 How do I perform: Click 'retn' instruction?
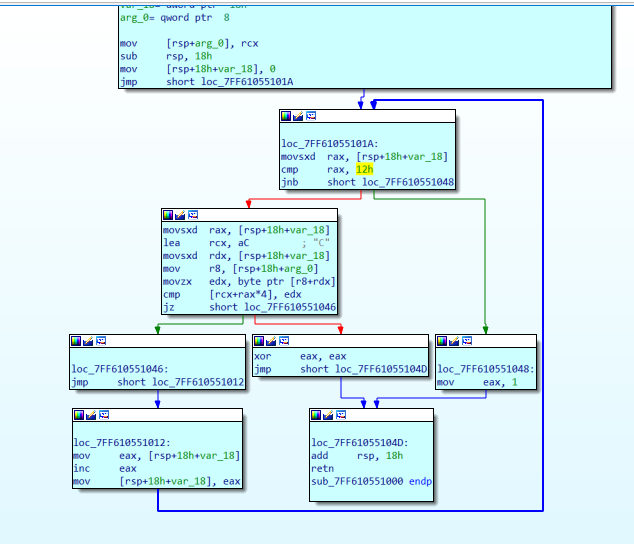coord(323,468)
